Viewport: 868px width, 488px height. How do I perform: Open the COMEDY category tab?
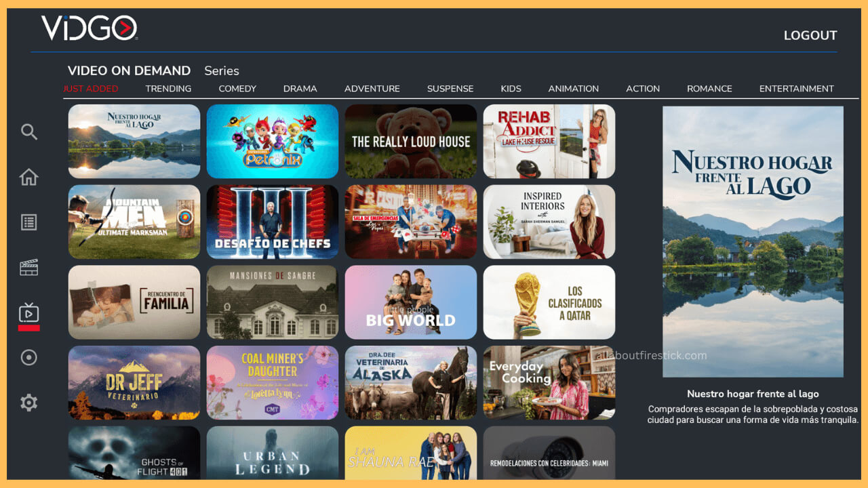click(x=237, y=88)
